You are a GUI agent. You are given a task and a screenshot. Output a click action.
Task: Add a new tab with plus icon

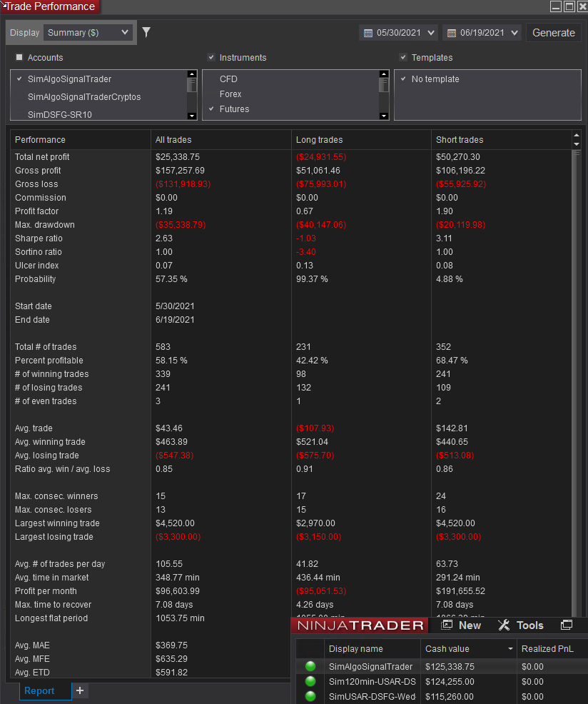(x=80, y=690)
